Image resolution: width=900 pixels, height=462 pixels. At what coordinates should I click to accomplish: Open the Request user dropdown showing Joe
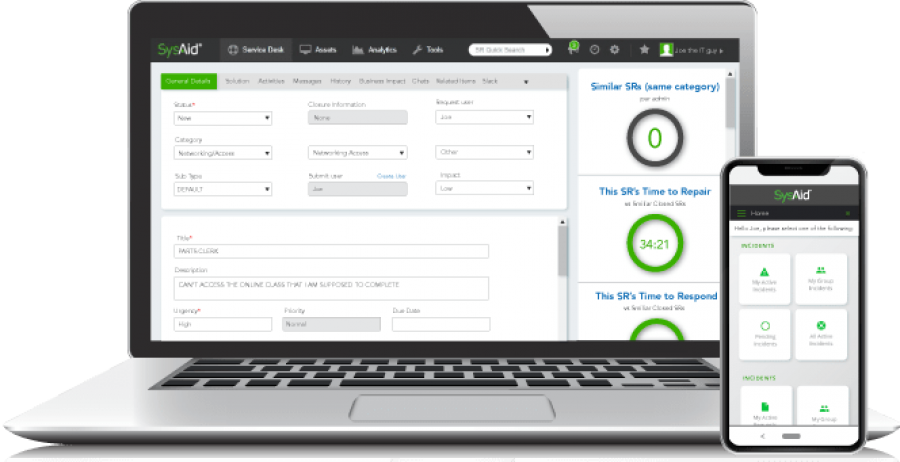click(x=484, y=117)
